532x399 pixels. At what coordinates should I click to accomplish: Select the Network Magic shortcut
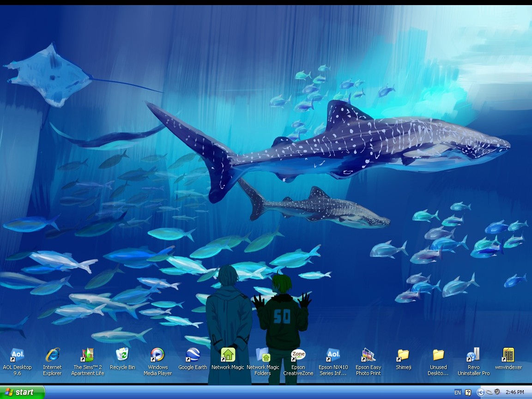(228, 359)
